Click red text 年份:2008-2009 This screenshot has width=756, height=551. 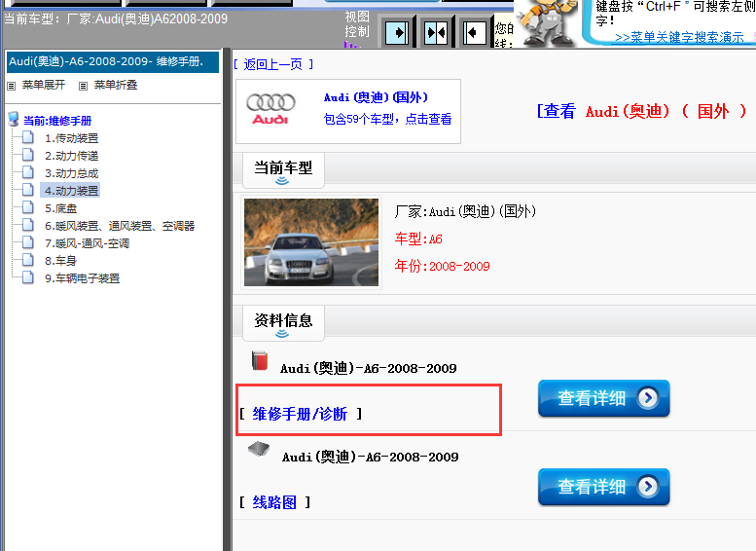pos(442,266)
